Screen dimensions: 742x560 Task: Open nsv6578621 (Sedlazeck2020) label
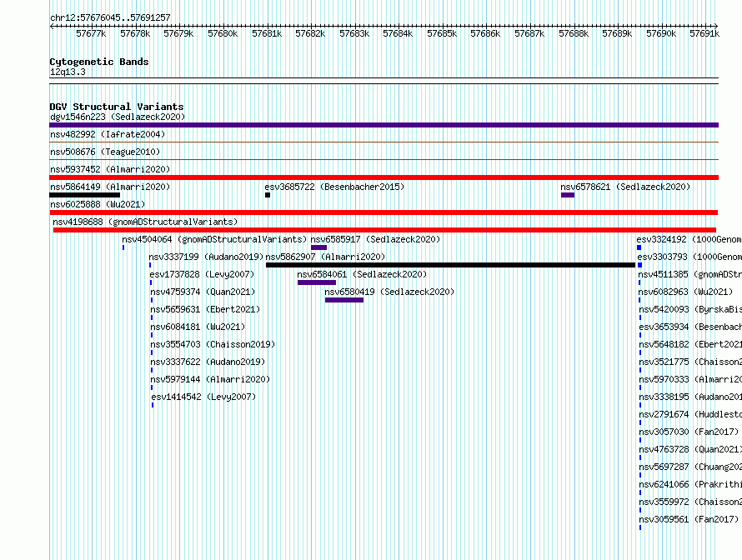coord(625,187)
